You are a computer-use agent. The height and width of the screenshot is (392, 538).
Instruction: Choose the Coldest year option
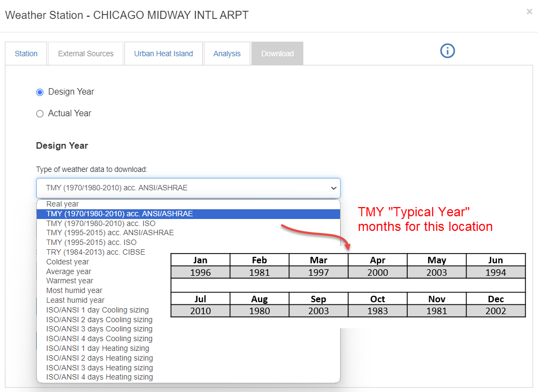[68, 262]
